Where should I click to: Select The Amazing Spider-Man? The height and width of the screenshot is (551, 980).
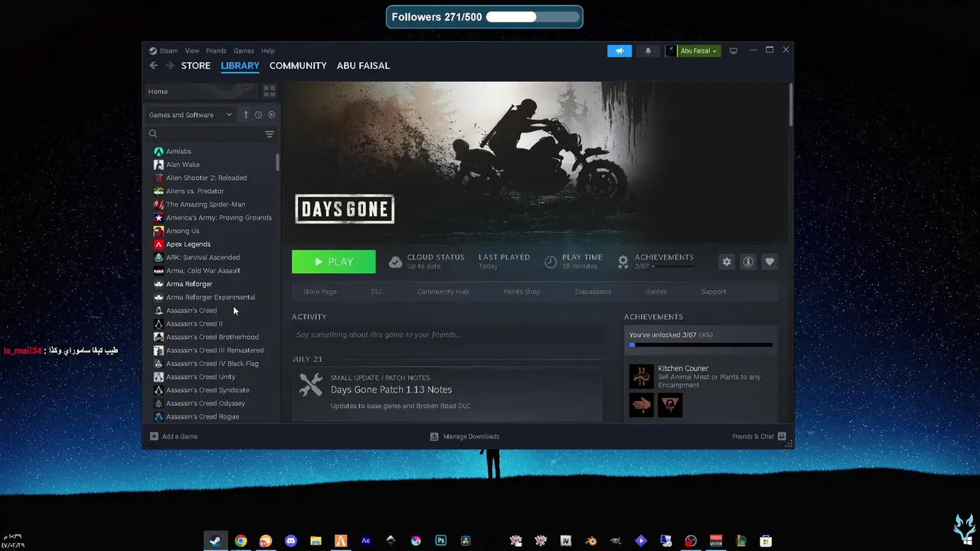pyautogui.click(x=205, y=204)
